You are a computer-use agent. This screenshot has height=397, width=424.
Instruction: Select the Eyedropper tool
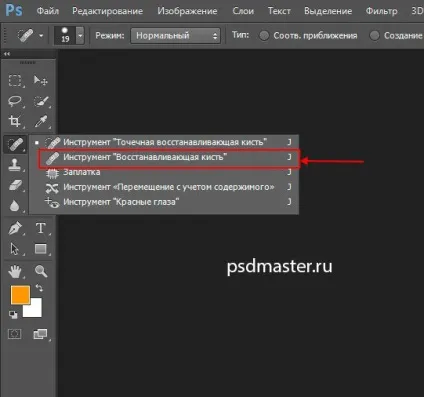[x=41, y=121]
